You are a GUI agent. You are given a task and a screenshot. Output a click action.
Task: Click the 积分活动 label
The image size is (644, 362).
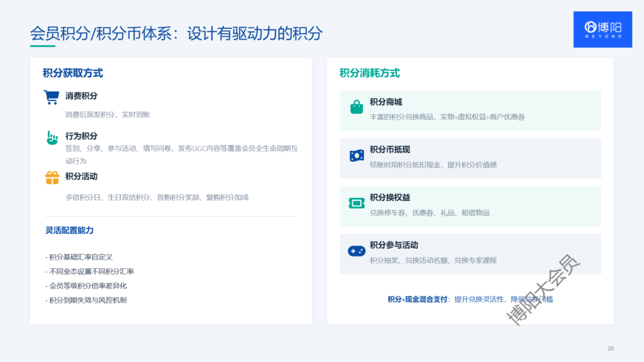pos(81,176)
